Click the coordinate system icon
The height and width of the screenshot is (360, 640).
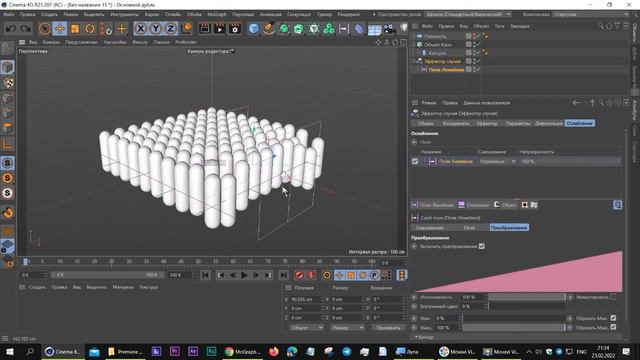187,29
